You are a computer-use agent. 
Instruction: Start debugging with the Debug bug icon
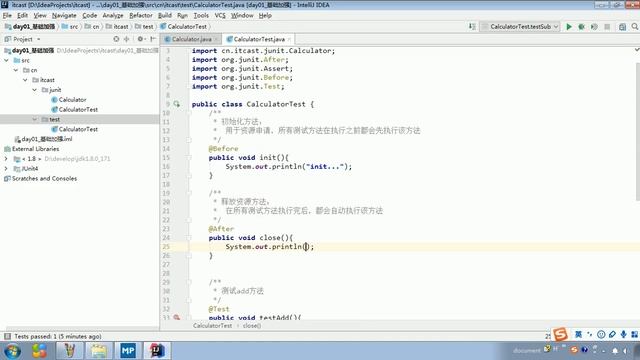[x=581, y=27]
